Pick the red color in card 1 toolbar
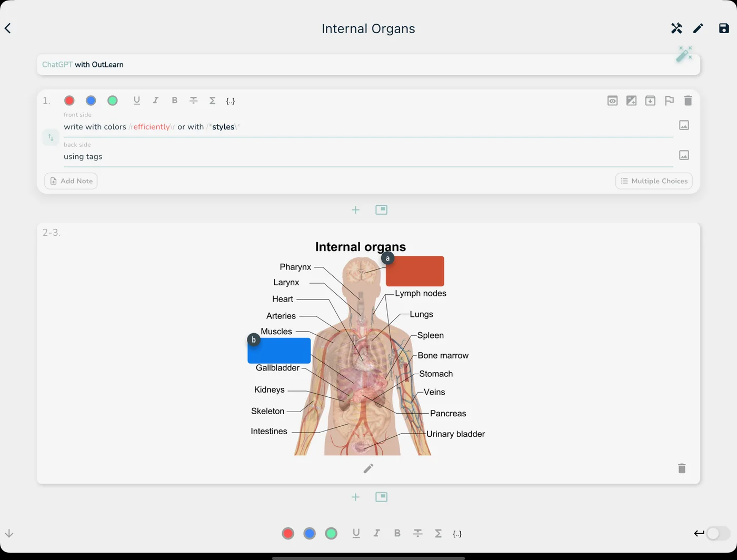Image resolution: width=737 pixels, height=560 pixels. [x=69, y=101]
